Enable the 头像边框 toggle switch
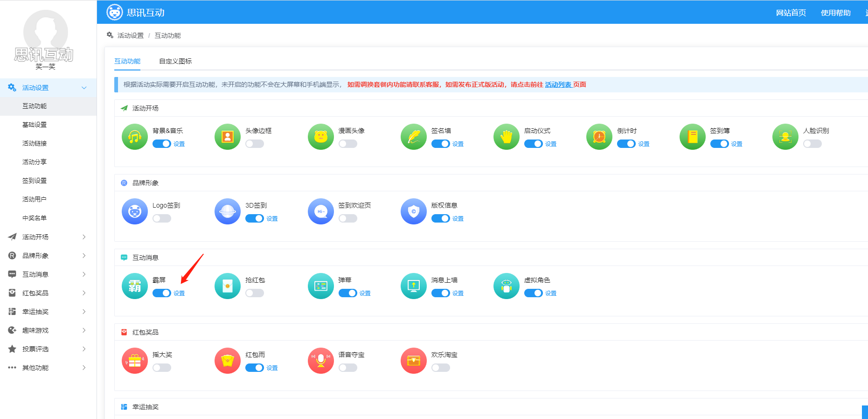This screenshot has width=868, height=419. [255, 144]
